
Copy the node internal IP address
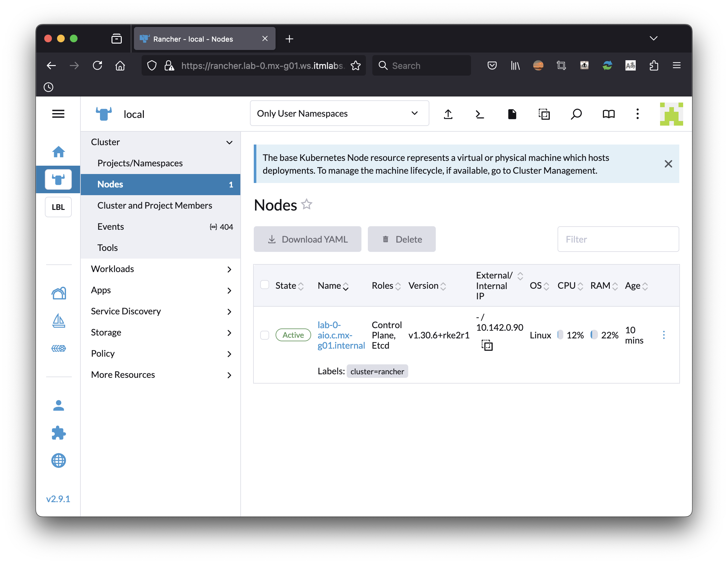click(487, 345)
